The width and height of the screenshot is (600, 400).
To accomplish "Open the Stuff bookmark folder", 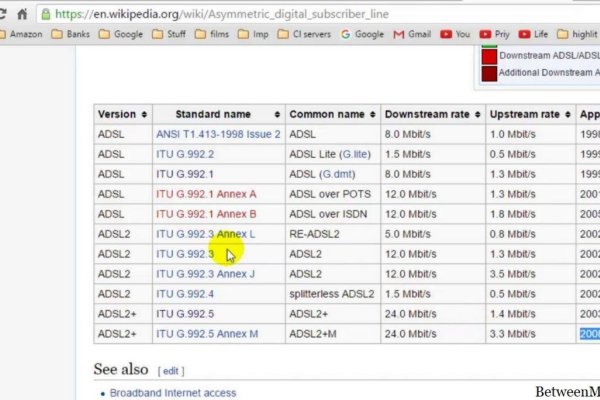I will click(x=169, y=34).
